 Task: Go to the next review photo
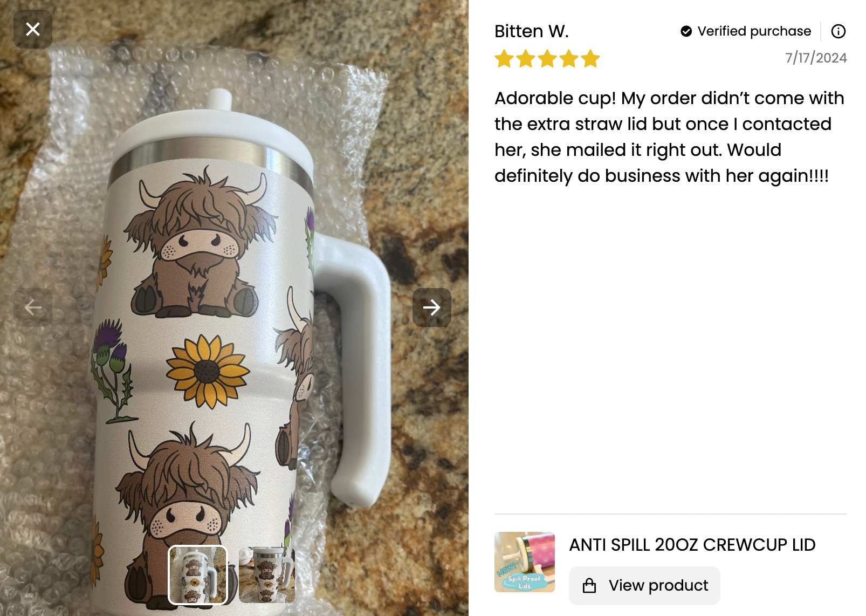(x=431, y=307)
